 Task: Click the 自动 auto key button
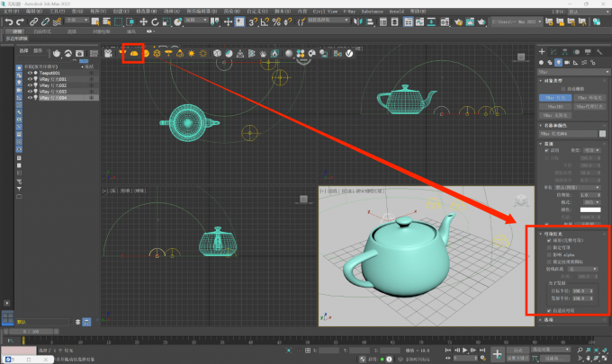pos(517,350)
